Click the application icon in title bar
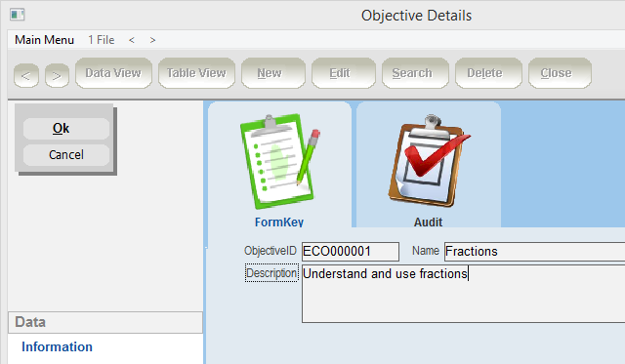Viewport: 625px width, 364px height. [18, 16]
